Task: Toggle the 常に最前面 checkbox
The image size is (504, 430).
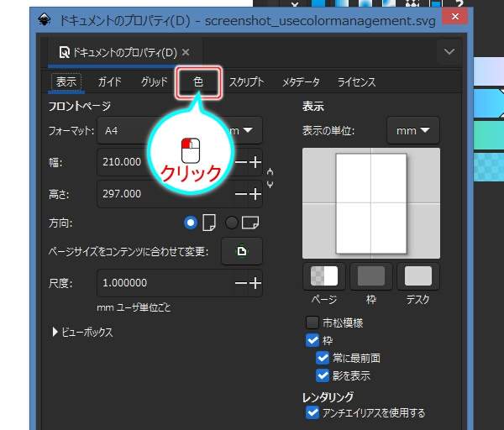Action: (323, 358)
